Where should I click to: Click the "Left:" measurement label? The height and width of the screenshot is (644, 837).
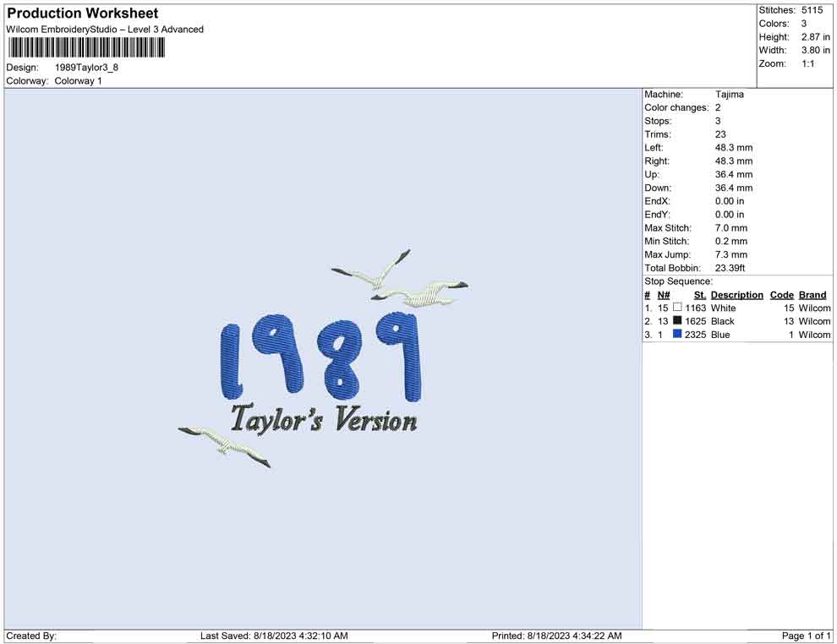(x=654, y=148)
